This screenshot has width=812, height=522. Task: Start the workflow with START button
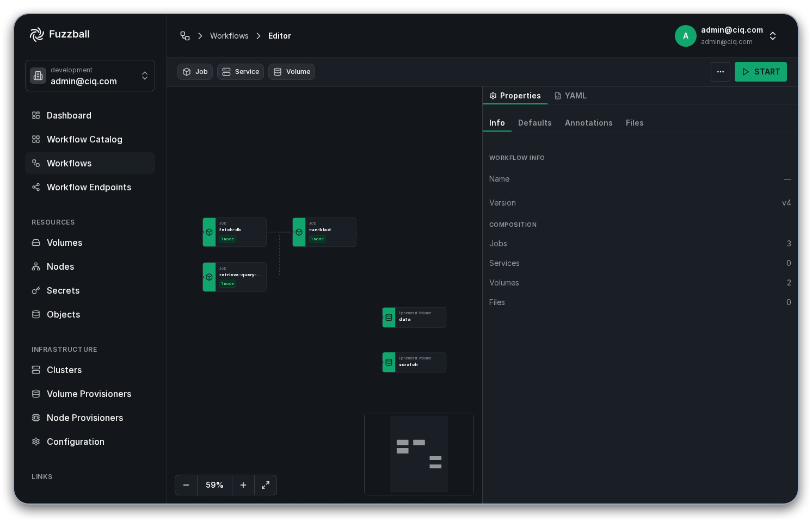pos(761,72)
